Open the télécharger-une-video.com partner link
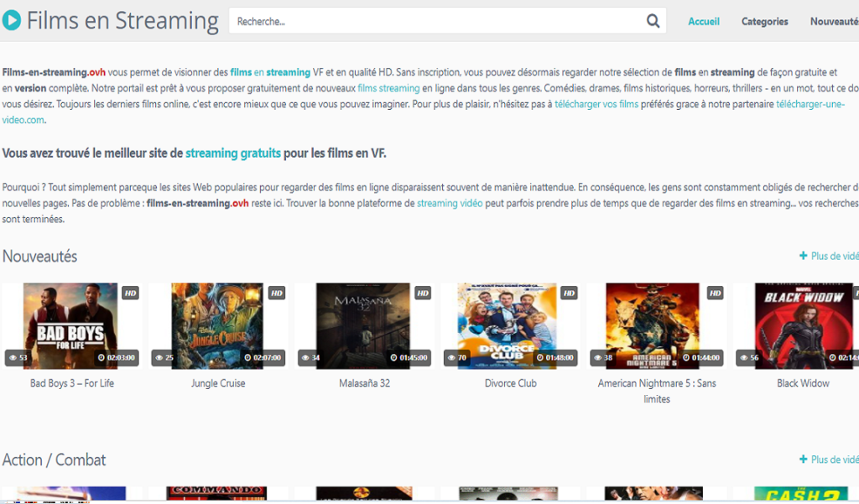The width and height of the screenshot is (859, 504). coord(810,104)
